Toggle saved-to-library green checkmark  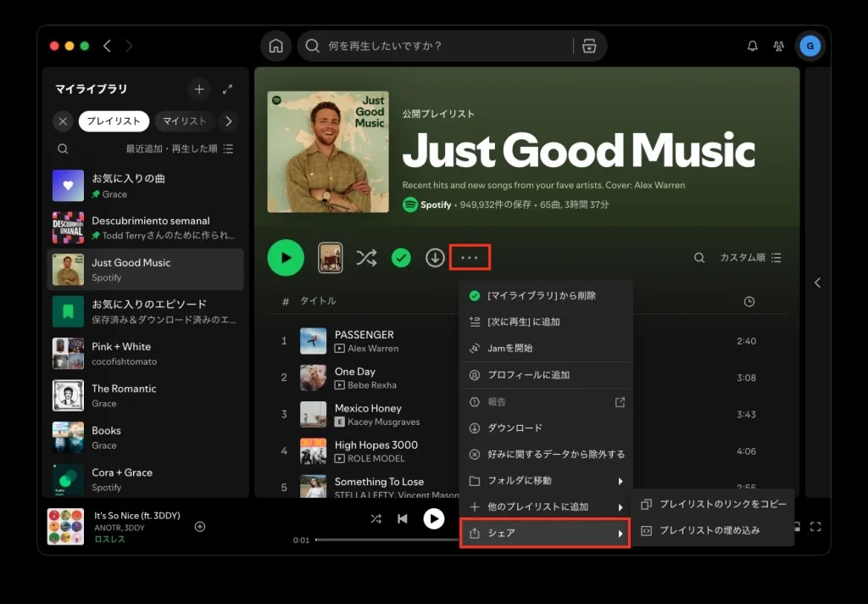[x=401, y=258]
